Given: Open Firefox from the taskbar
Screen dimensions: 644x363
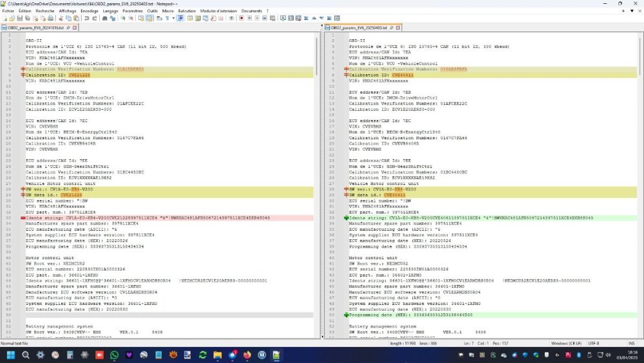Looking at the screenshot, I should 247,355.
